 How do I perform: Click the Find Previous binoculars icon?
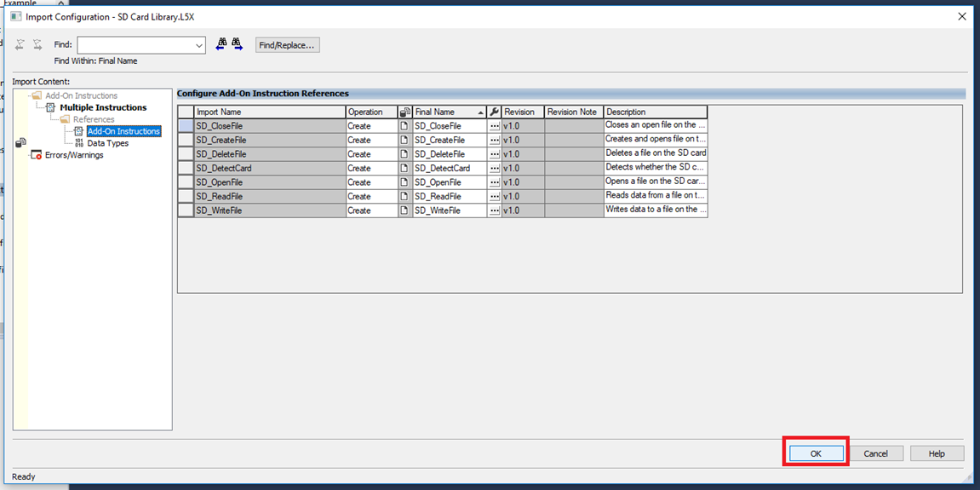coord(221,44)
